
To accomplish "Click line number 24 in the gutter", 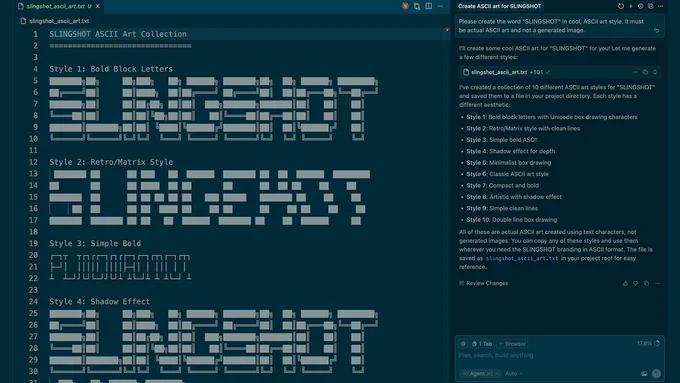I will (33, 301).
